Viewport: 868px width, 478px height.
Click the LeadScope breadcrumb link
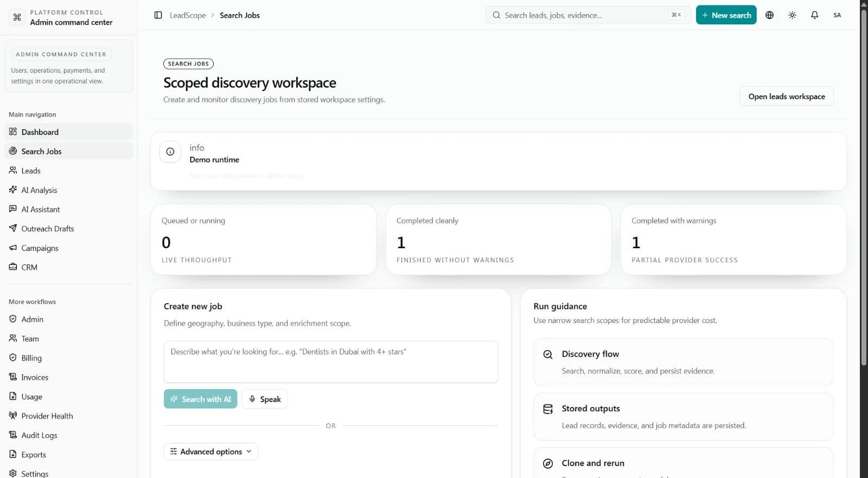(188, 15)
